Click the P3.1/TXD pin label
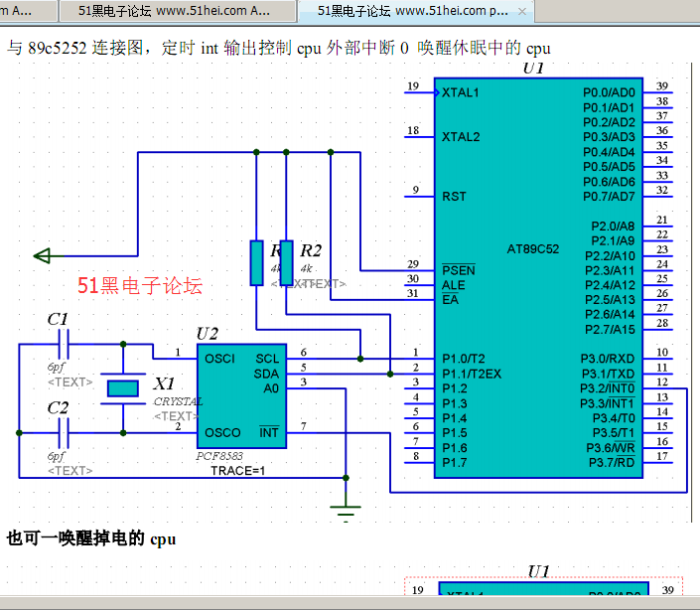 [x=608, y=374]
